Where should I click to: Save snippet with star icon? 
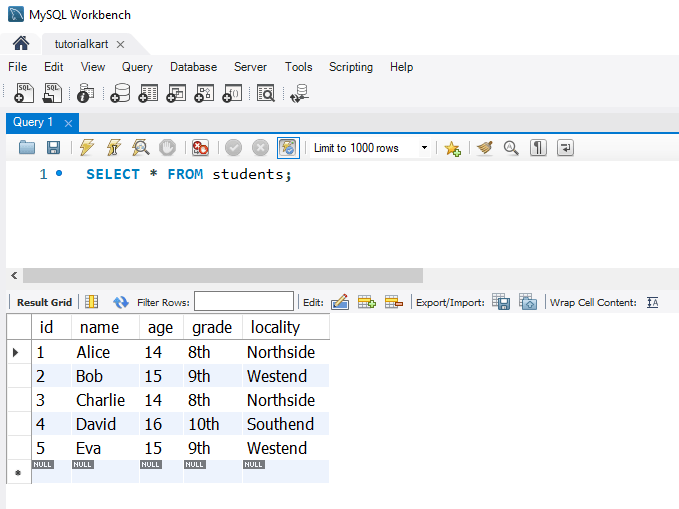(453, 148)
